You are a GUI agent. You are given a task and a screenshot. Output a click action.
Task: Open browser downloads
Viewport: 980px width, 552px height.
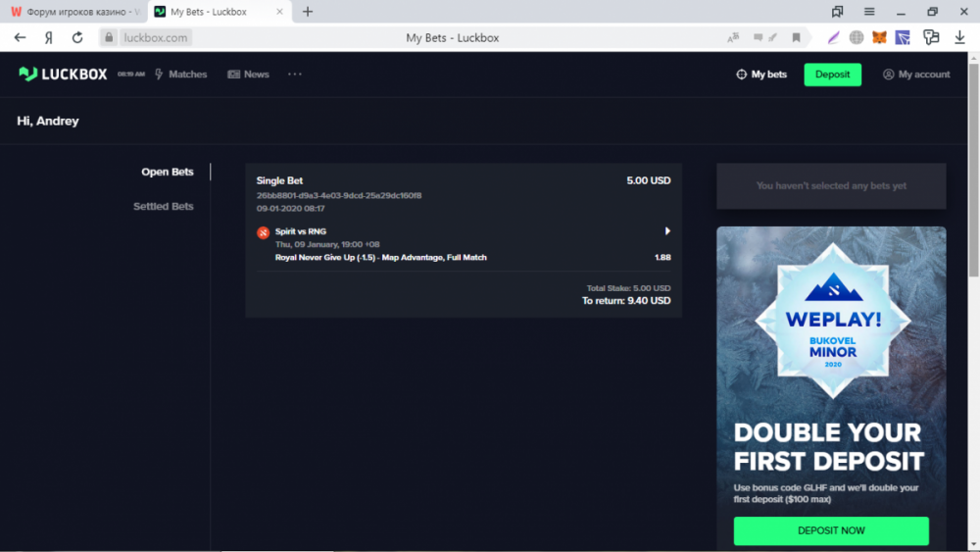(x=959, y=37)
